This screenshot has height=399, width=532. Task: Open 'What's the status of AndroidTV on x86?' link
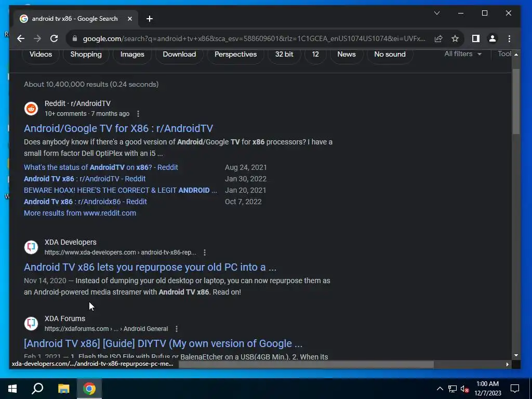[x=101, y=167]
